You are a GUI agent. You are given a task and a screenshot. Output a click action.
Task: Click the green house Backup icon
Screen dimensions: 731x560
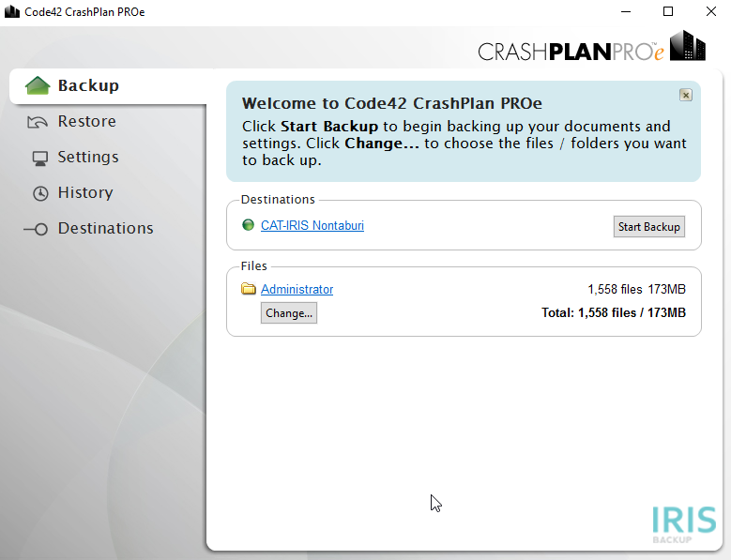click(38, 85)
